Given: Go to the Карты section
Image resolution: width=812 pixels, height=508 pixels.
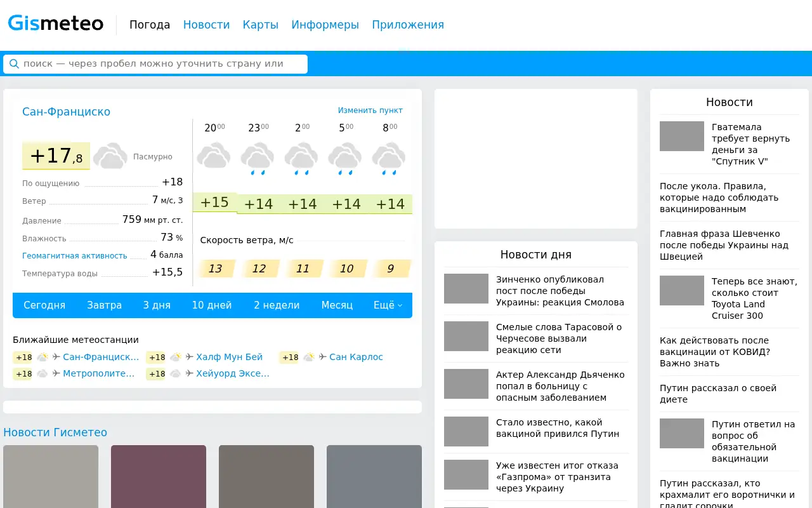Looking at the screenshot, I should pos(260,25).
